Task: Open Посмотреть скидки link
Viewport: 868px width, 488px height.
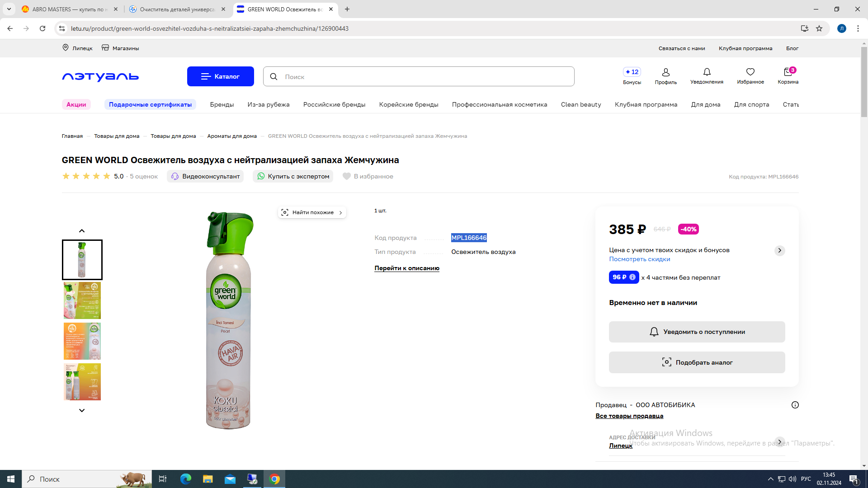Action: pos(640,259)
